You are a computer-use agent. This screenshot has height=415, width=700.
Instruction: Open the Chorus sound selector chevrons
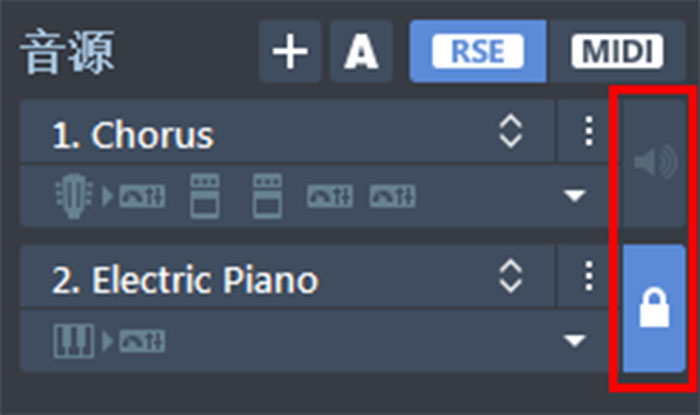pos(511,131)
